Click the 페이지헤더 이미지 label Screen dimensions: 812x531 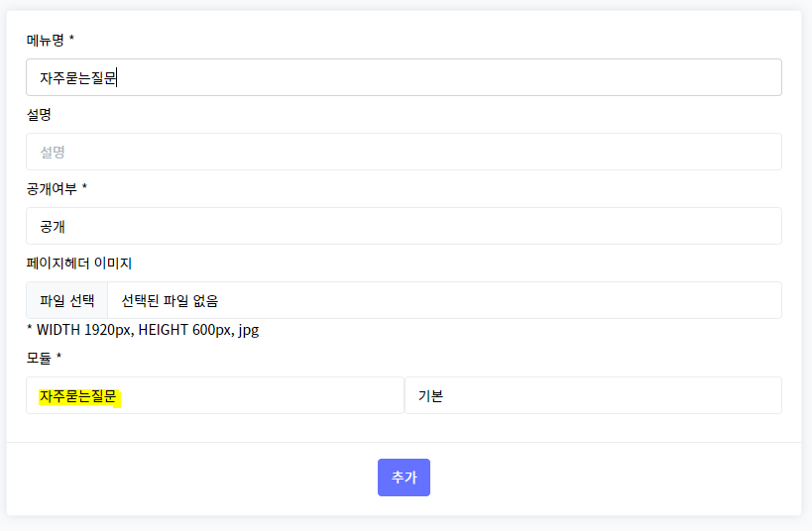(79, 263)
